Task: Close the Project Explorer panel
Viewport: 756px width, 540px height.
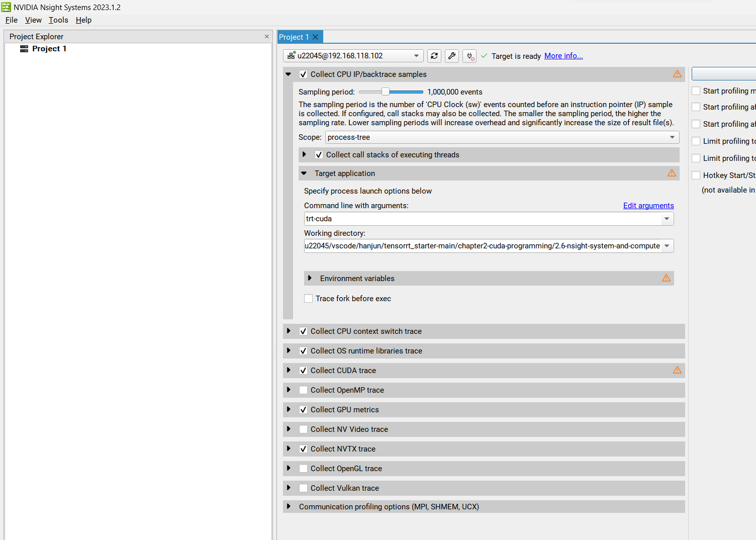Action: click(x=266, y=36)
